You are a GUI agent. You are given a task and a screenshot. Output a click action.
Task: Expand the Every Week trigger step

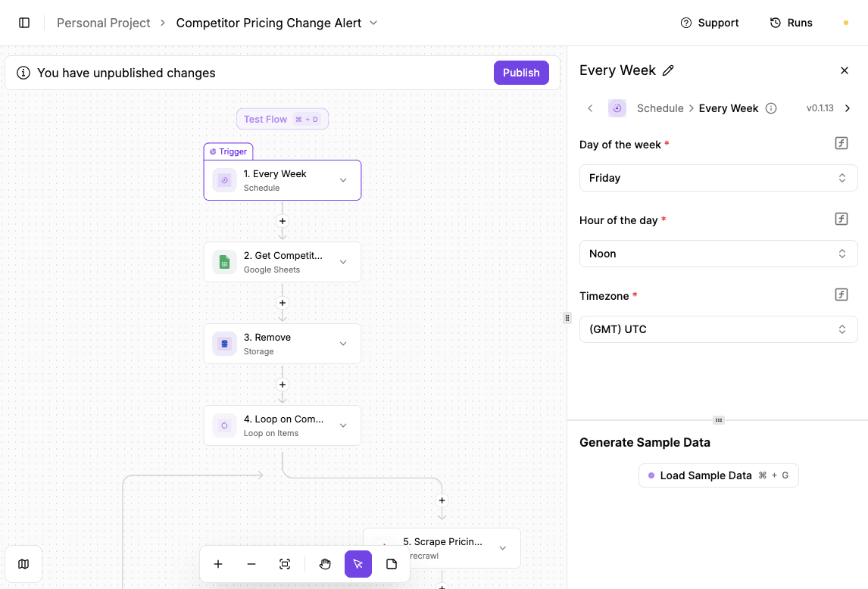342,180
